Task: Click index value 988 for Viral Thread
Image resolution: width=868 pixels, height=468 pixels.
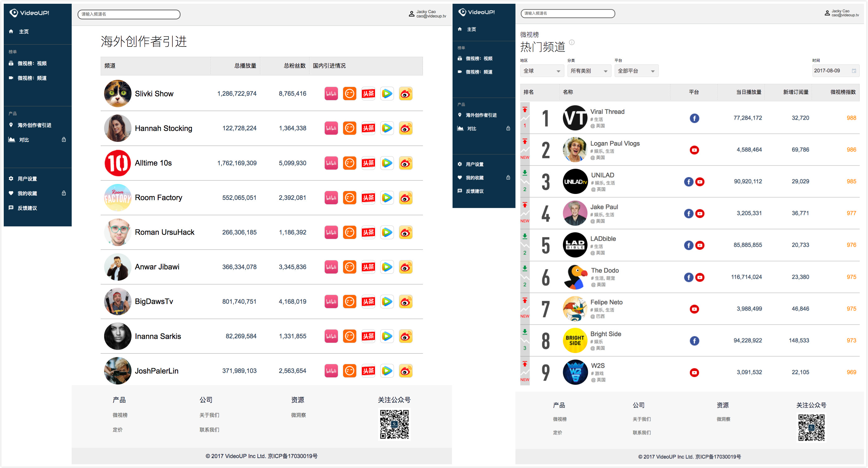Action: tap(851, 118)
